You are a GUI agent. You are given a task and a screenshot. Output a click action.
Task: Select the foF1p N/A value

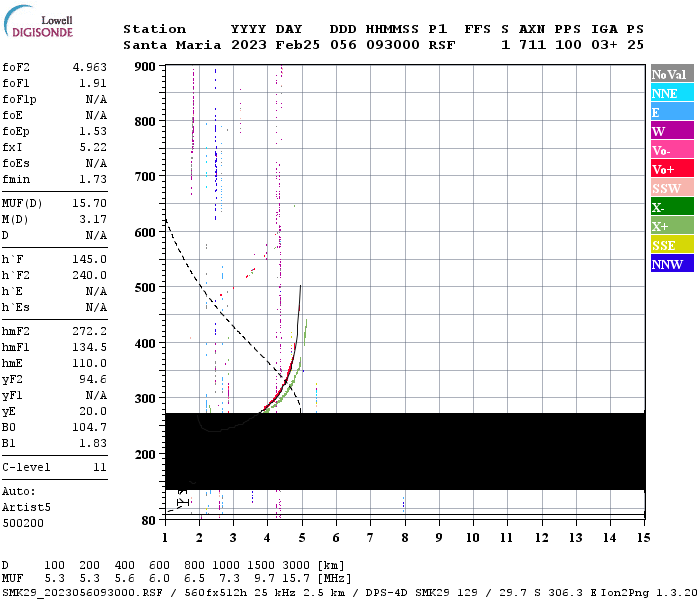coord(96,100)
